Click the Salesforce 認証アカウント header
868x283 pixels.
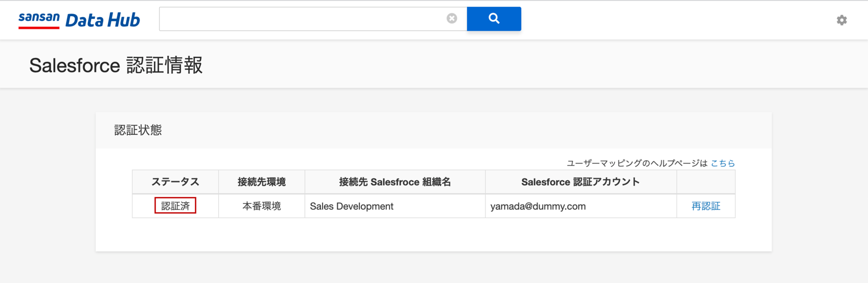(x=581, y=182)
